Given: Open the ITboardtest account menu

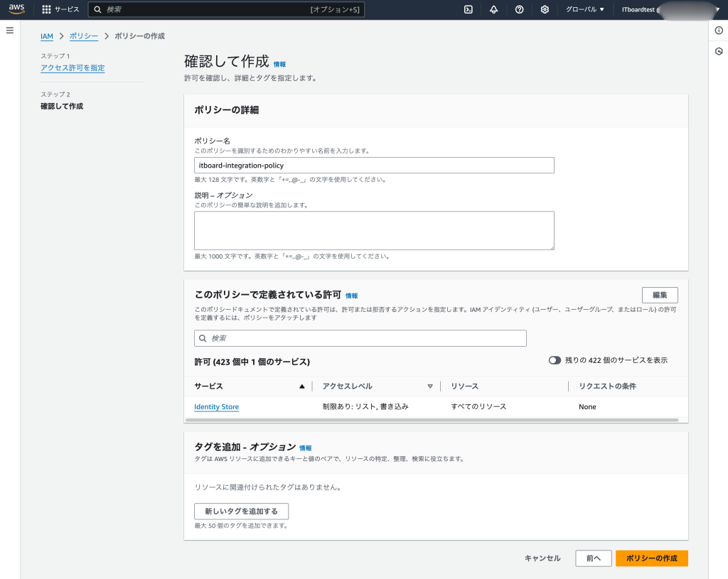Looking at the screenshot, I should click(668, 9).
